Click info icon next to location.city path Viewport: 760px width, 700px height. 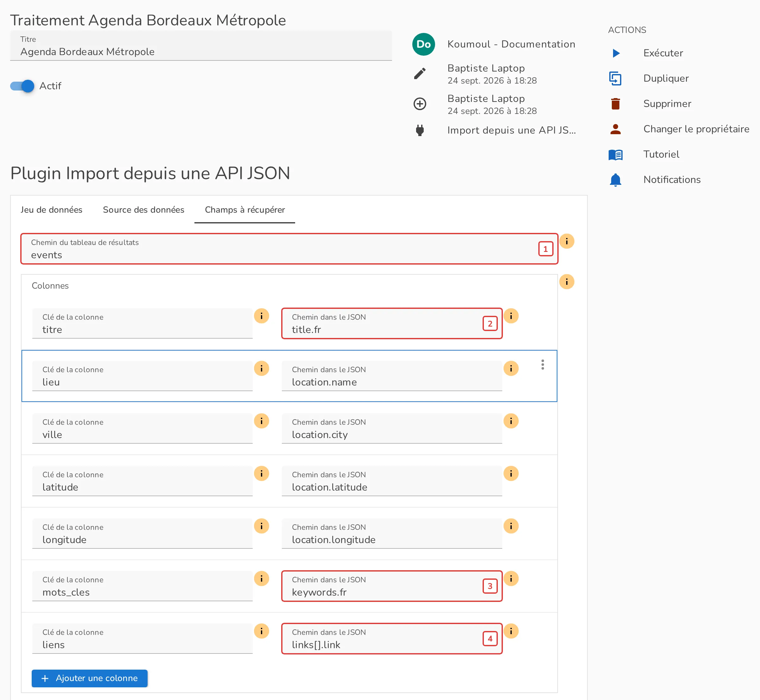tap(511, 421)
